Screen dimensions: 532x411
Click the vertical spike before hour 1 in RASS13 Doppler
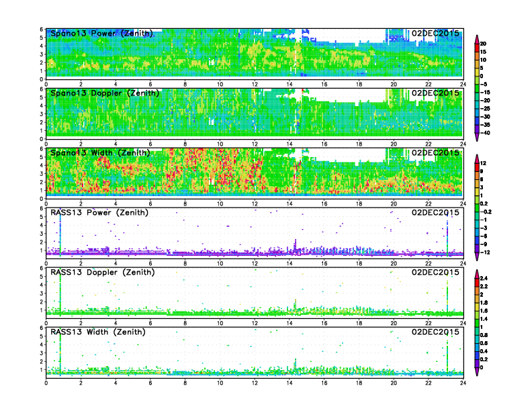60,291
